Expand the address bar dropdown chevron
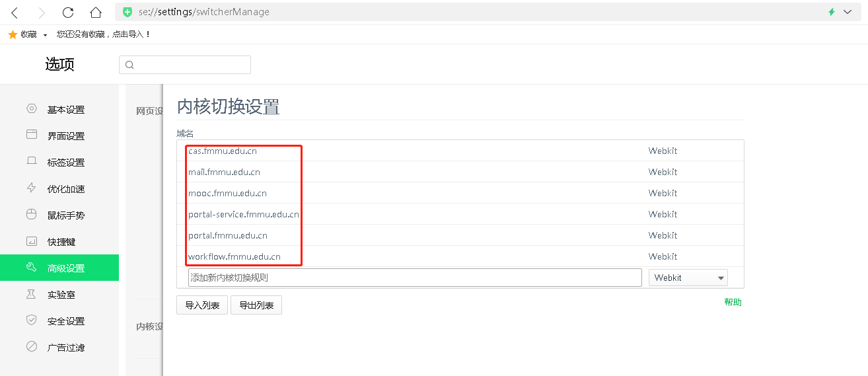 click(848, 12)
